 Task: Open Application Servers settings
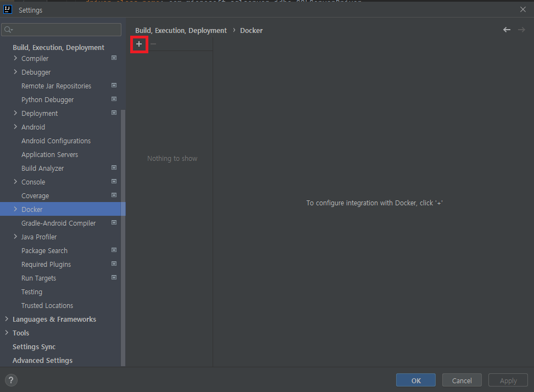[50, 154]
